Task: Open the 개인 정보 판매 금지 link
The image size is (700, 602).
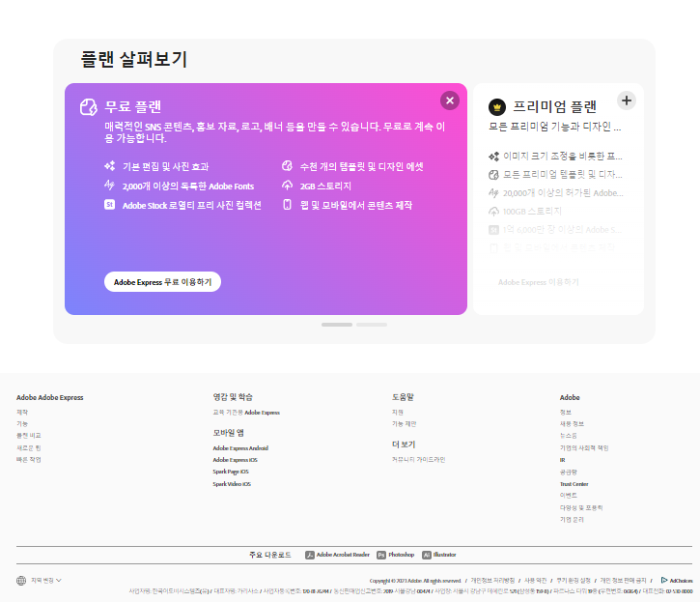Action: (623, 581)
